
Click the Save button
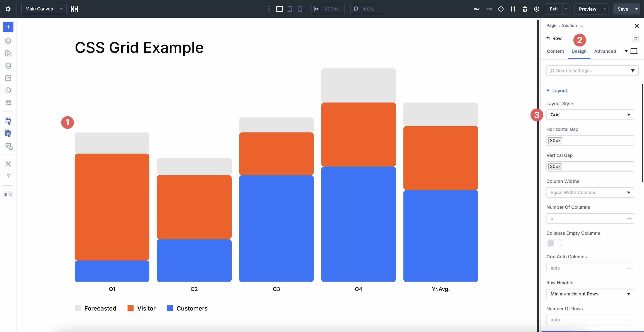point(623,9)
